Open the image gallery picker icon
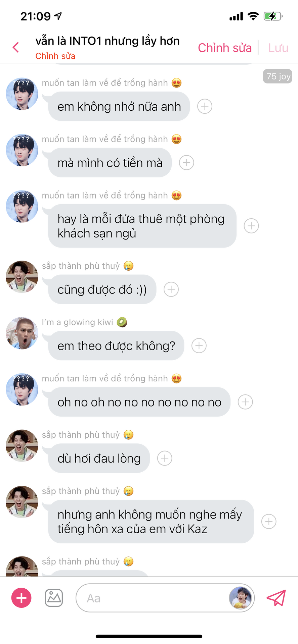This screenshot has width=298, height=644. [x=54, y=598]
